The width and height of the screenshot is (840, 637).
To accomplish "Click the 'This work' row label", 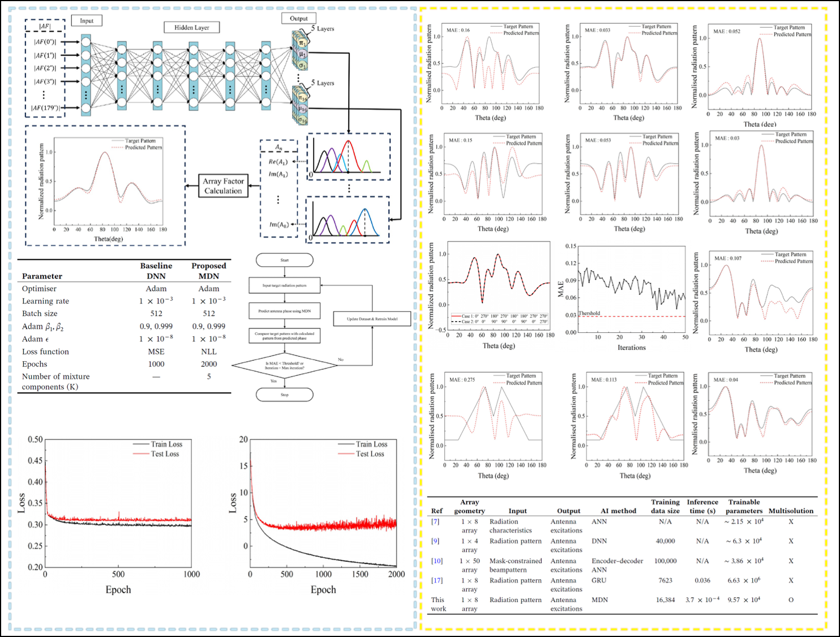I will tap(439, 604).
